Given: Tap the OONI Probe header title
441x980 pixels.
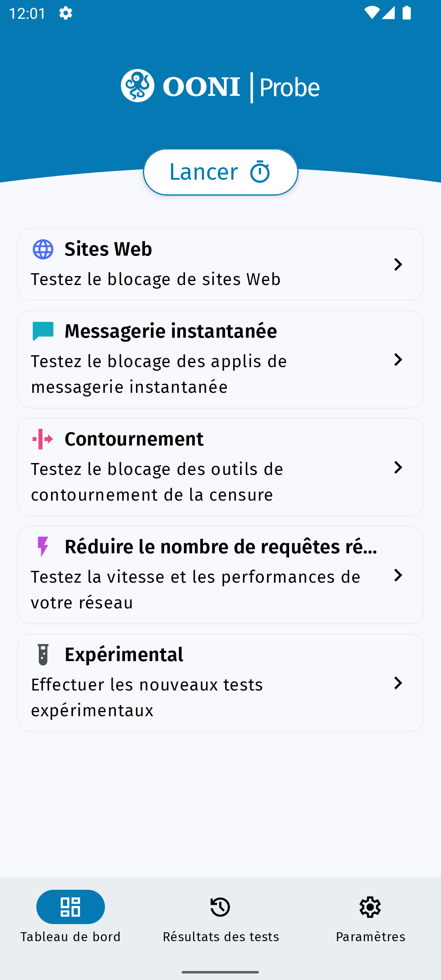Looking at the screenshot, I should coord(241,87).
